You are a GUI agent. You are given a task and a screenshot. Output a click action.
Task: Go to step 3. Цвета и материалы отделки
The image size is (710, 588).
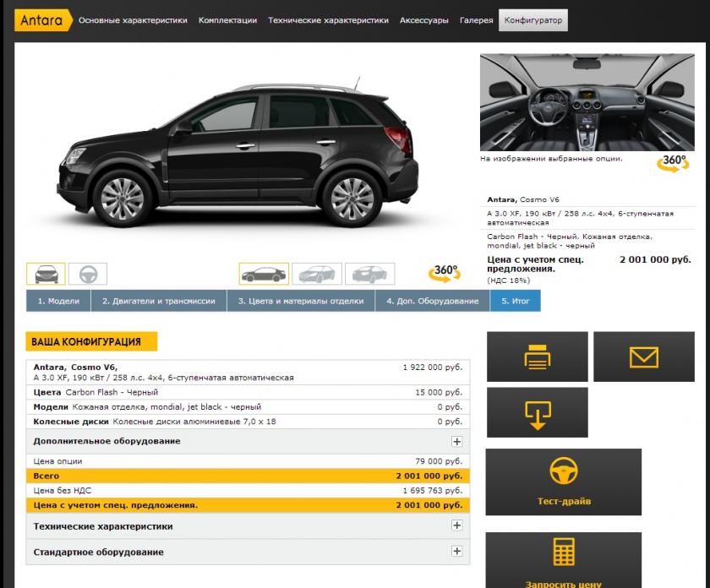coord(301,301)
